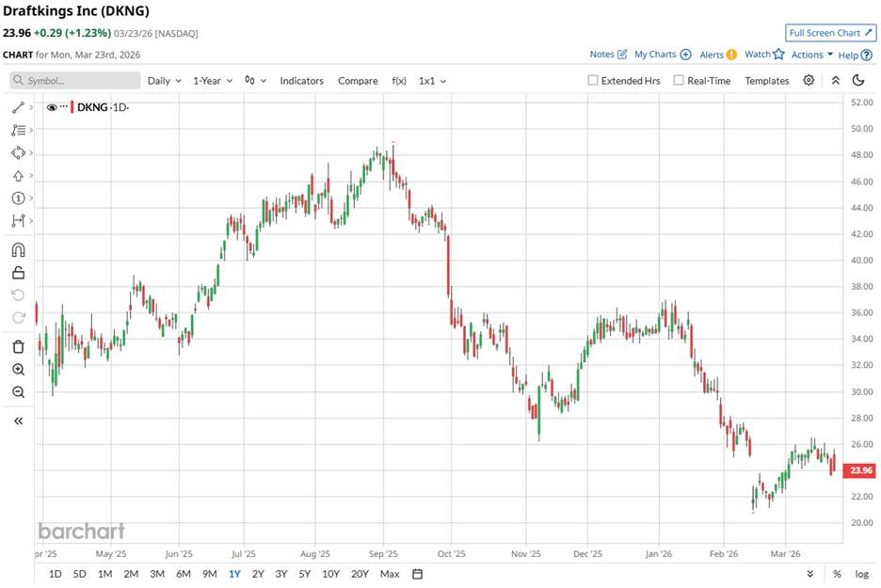Open the Daily frequency dropdown

[164, 81]
